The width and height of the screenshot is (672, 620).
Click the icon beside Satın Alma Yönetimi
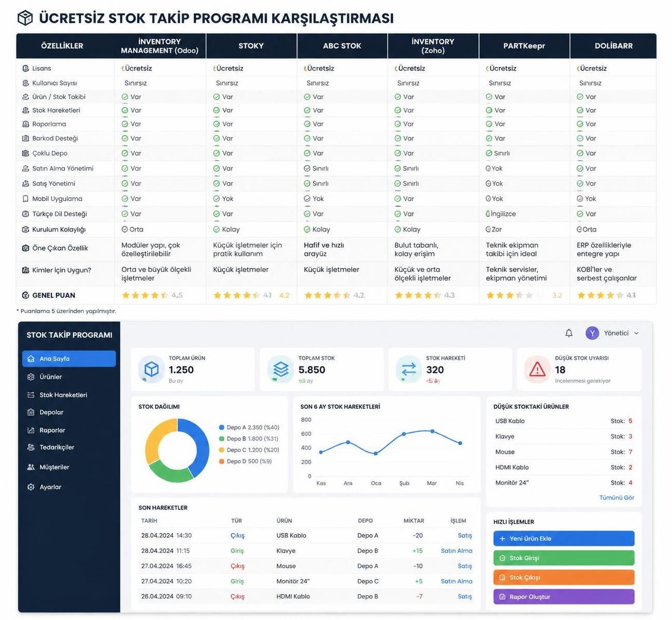click(26, 168)
